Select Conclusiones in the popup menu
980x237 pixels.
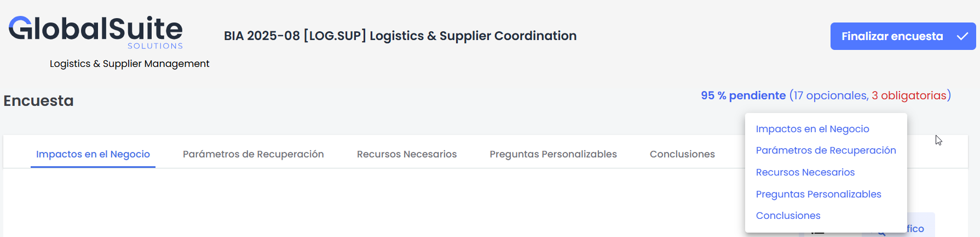pyautogui.click(x=788, y=216)
